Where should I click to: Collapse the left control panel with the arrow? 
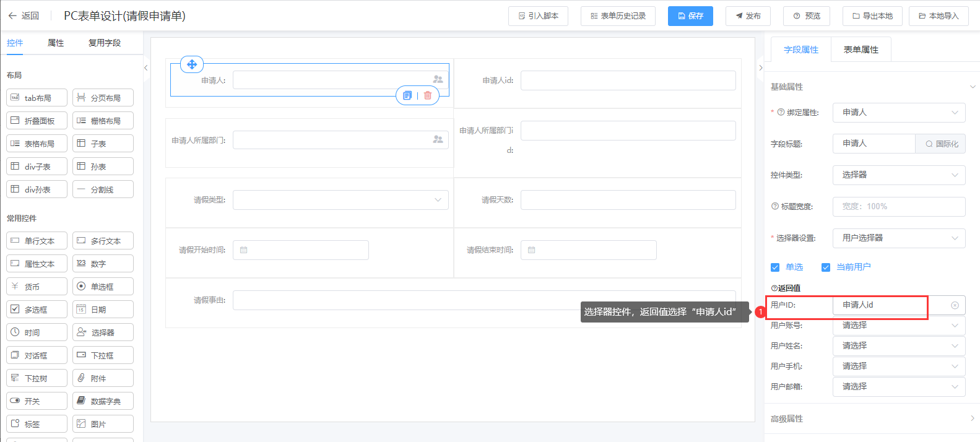click(x=146, y=68)
